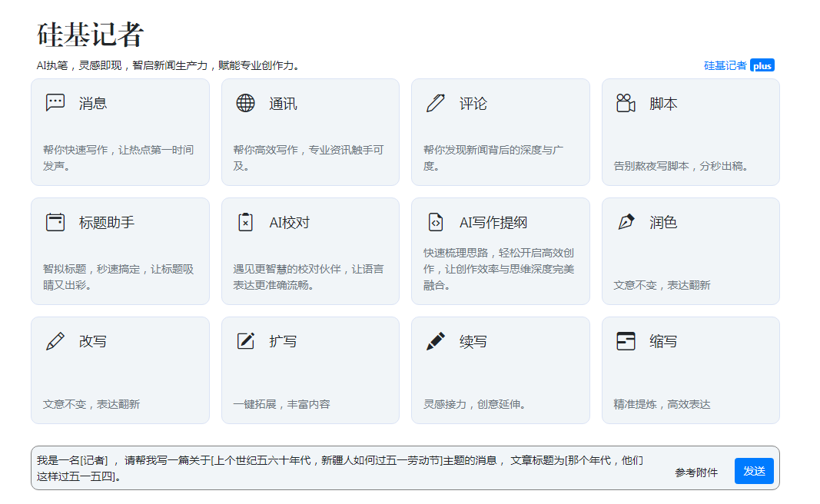
Task: Click the 标题助手 window icon
Action: (x=55, y=222)
